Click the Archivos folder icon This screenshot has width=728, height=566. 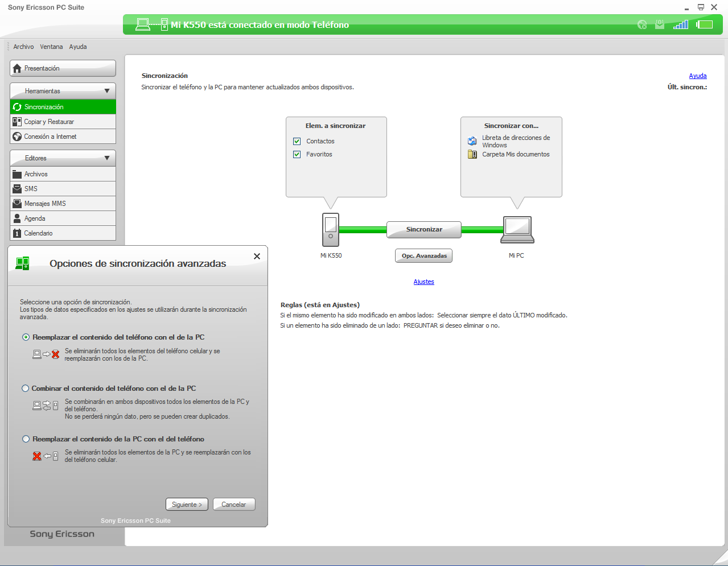(17, 174)
